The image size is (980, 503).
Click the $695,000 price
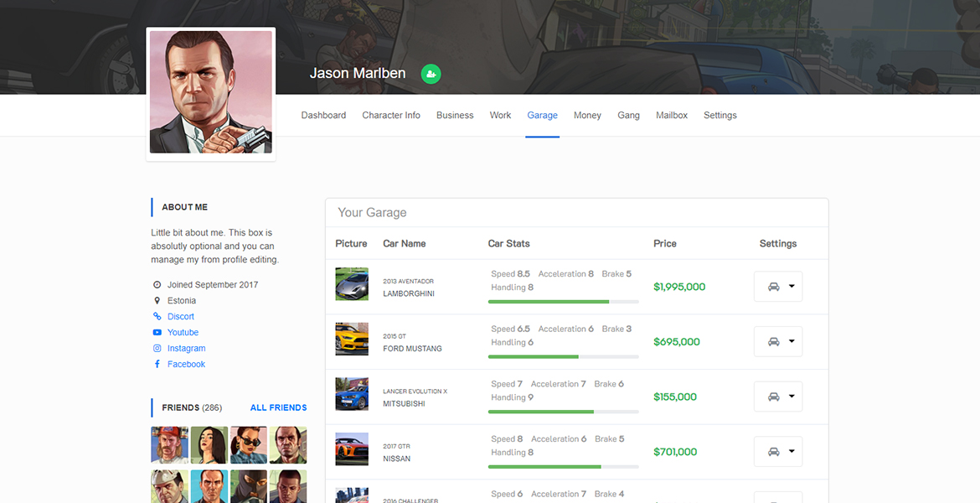click(x=677, y=341)
